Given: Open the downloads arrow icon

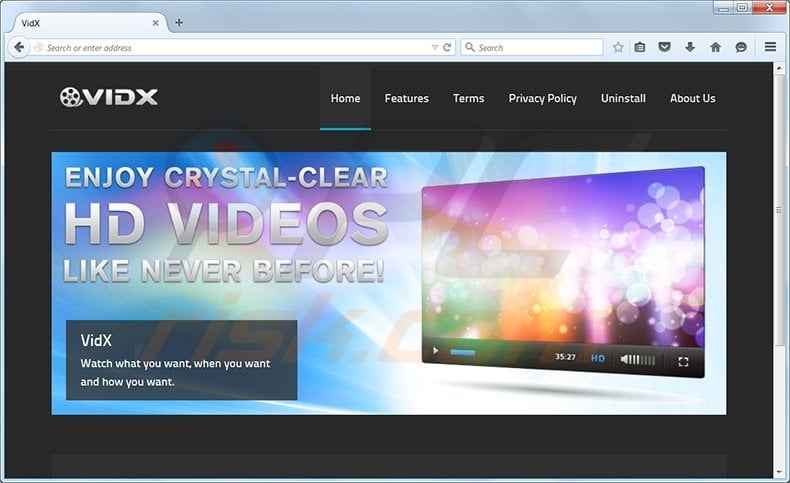Looking at the screenshot, I should tap(690, 47).
